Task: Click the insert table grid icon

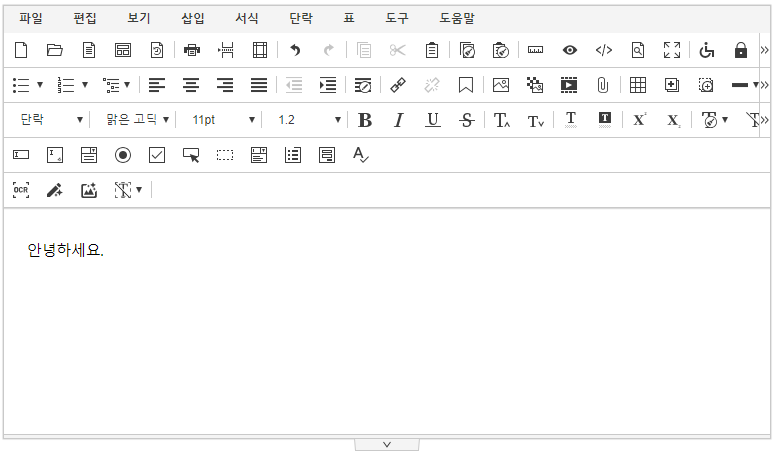Action: tap(637, 85)
